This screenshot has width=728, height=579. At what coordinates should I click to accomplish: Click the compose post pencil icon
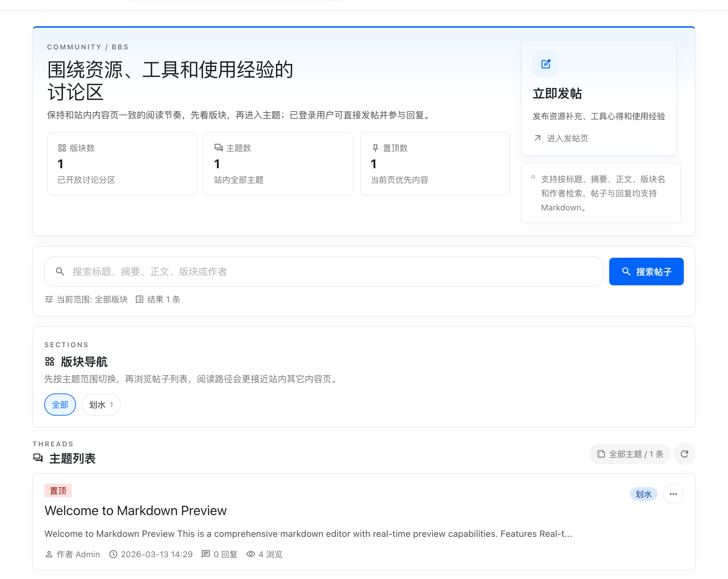click(546, 64)
